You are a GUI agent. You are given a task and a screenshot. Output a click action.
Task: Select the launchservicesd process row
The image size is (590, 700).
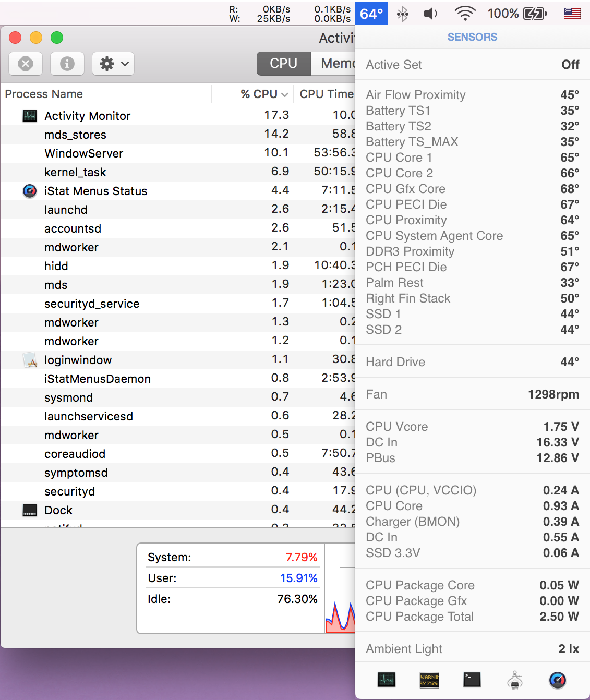tap(178, 416)
